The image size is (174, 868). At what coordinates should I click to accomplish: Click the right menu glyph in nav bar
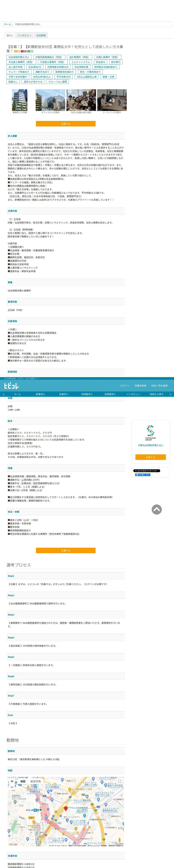tap(170, 394)
